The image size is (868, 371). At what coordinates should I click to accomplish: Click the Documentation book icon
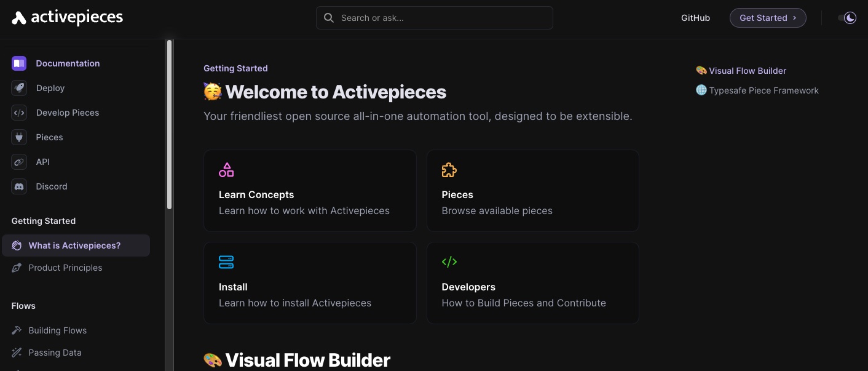[x=19, y=63]
